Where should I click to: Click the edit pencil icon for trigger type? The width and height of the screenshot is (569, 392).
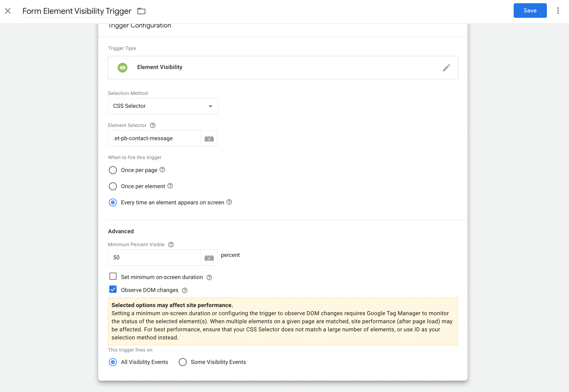(447, 67)
